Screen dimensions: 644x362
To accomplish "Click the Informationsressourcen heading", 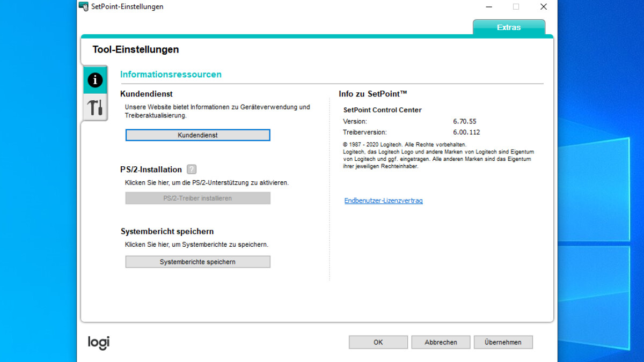I will click(x=171, y=75).
